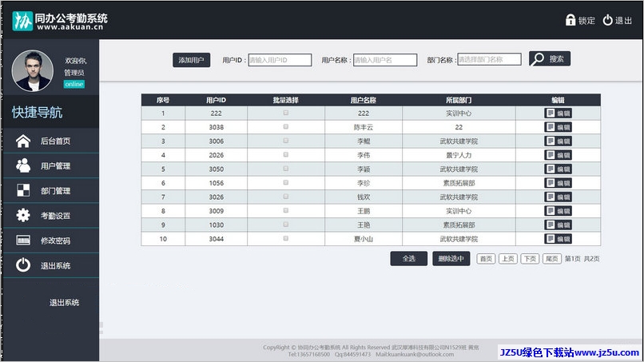644x362 pixels.
Task: Check the box in row 3050
Action: click(286, 169)
